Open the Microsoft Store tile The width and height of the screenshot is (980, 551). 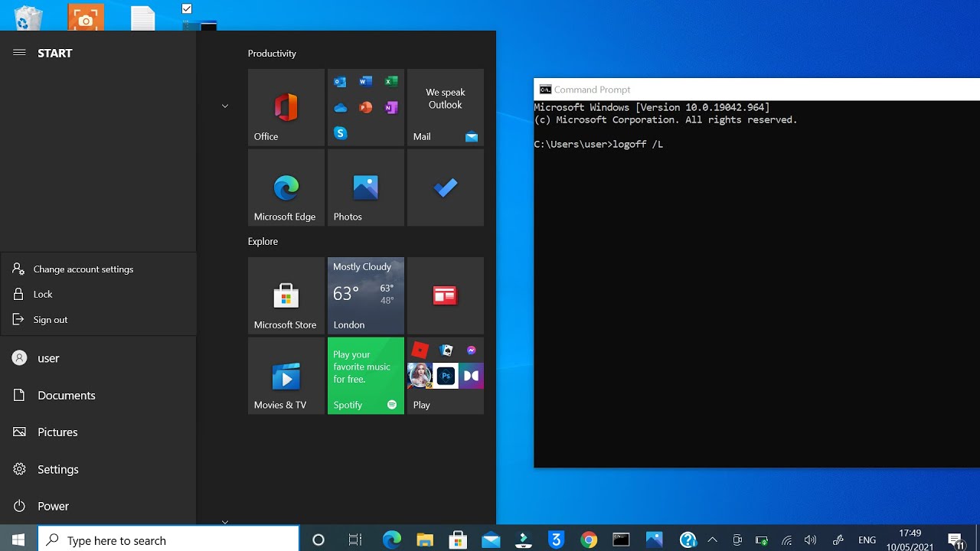(x=286, y=295)
